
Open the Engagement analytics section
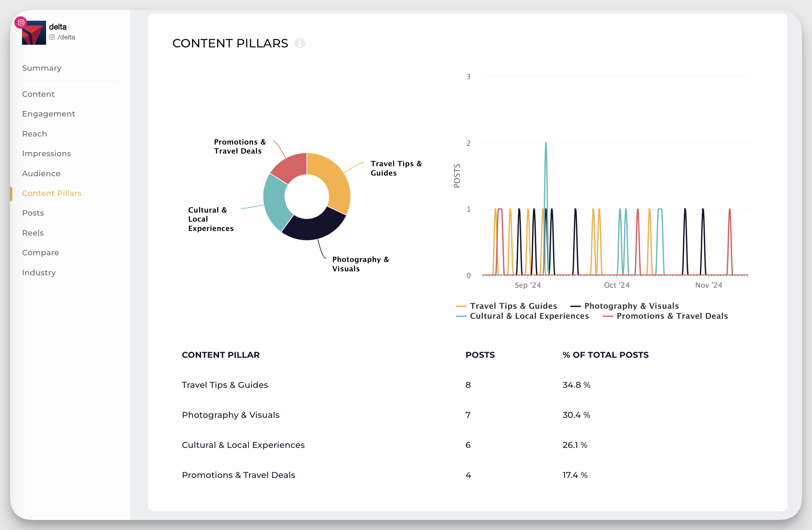click(x=48, y=113)
